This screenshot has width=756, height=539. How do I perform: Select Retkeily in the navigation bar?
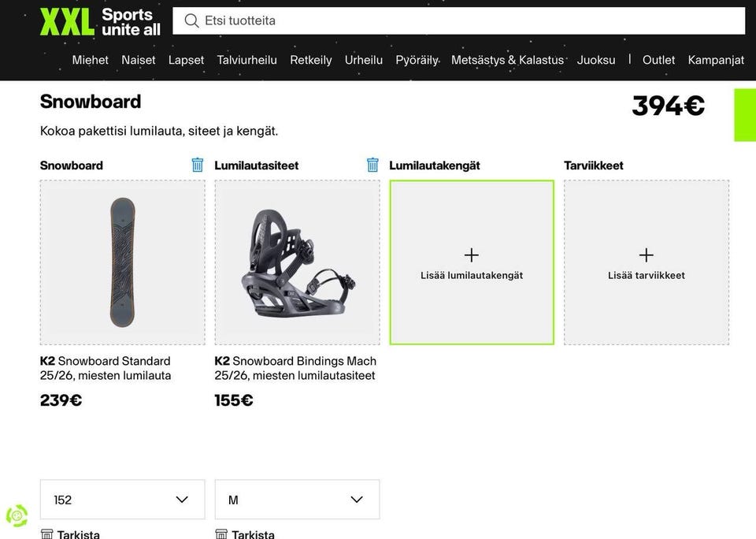(x=310, y=60)
